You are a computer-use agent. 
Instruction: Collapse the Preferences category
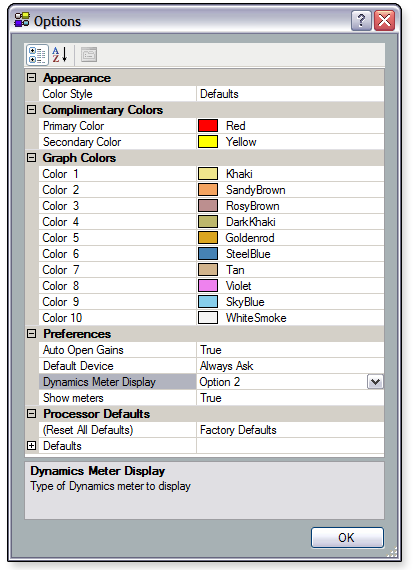tap(32, 333)
